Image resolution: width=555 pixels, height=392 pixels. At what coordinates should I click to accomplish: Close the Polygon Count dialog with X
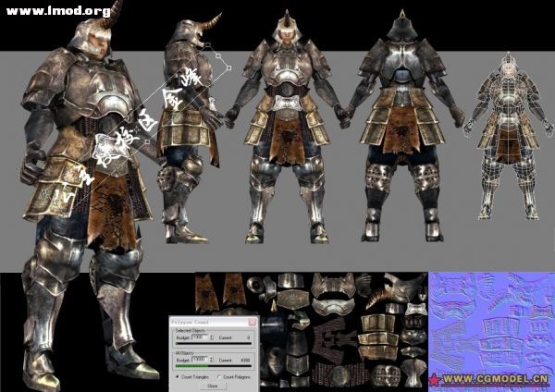coord(254,320)
